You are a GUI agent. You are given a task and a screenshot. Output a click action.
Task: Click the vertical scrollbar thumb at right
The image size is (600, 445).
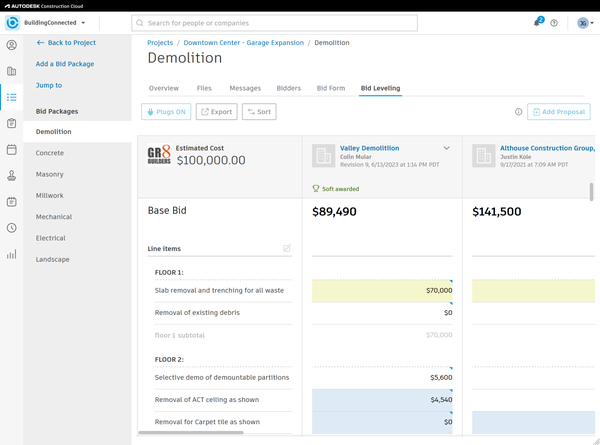click(x=591, y=192)
